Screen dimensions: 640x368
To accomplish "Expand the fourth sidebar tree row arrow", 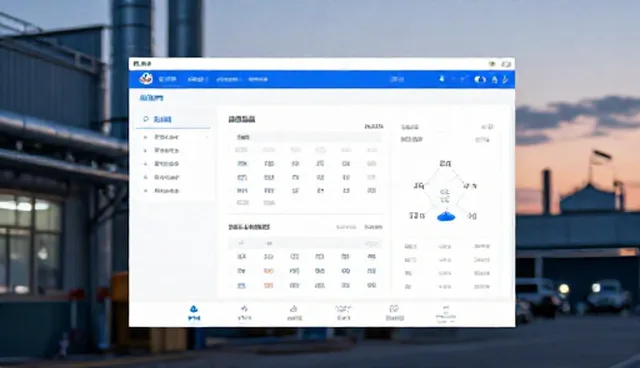I will pos(145,177).
